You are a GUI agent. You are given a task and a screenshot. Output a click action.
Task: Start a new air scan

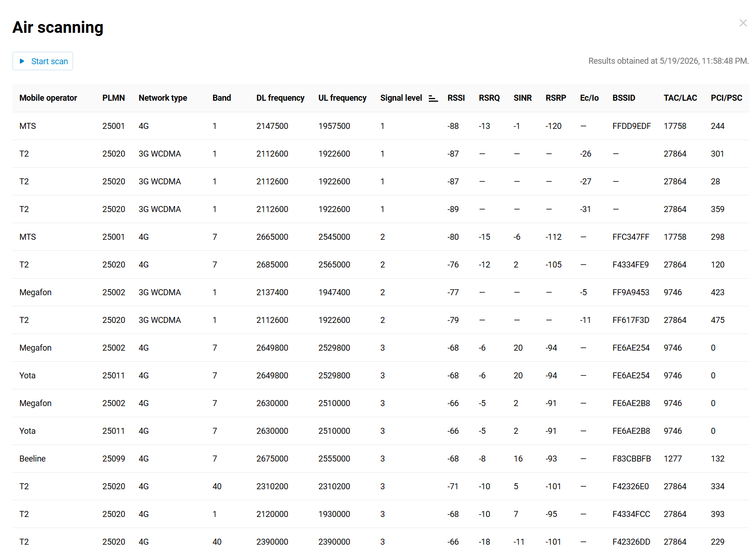click(x=43, y=61)
